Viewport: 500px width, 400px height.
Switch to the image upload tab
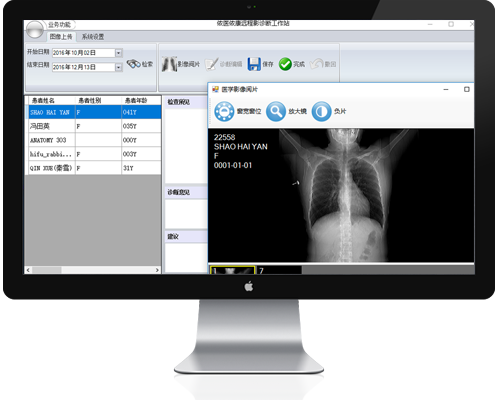coord(61,37)
